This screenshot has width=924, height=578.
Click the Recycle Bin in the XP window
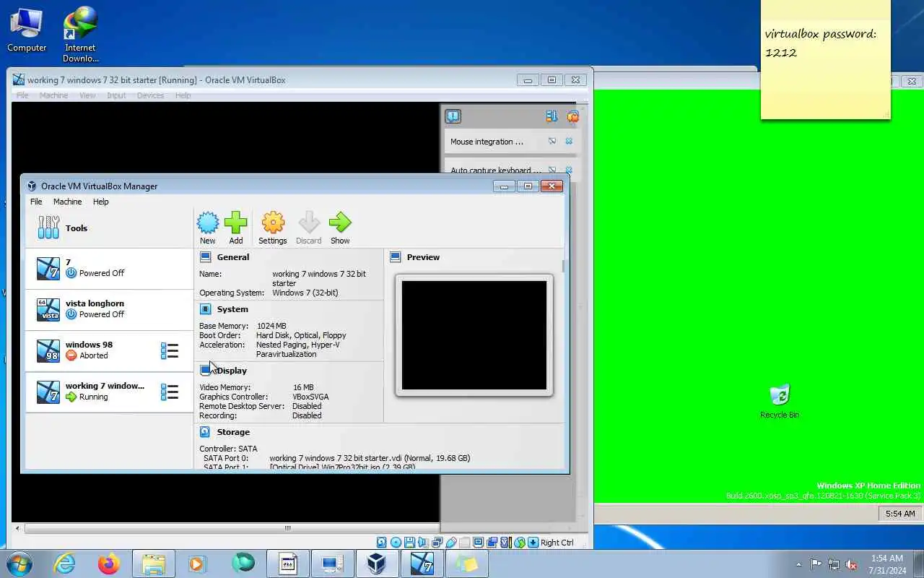pos(780,401)
